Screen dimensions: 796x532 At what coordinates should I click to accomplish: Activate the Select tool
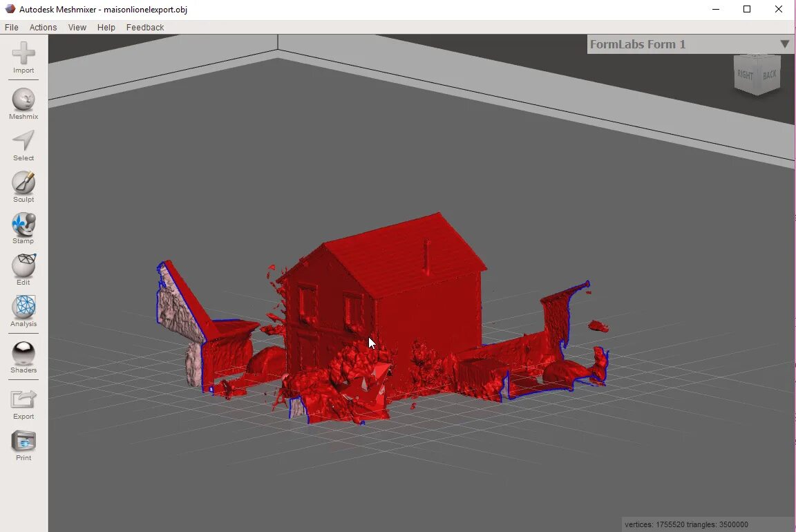click(x=23, y=145)
